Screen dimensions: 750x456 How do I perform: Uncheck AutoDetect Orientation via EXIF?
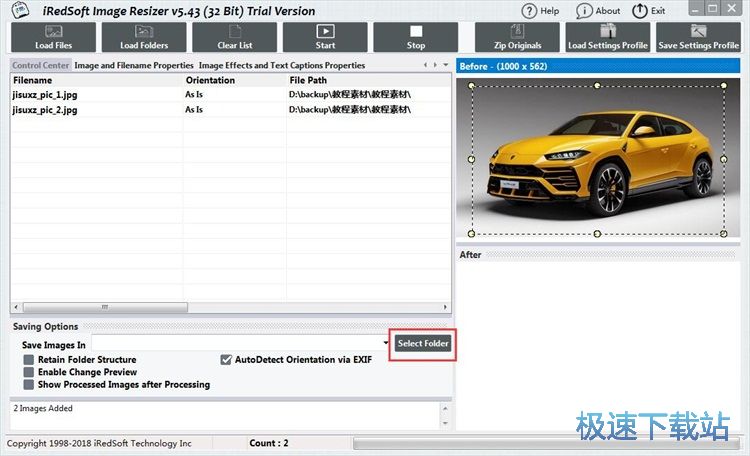point(226,360)
